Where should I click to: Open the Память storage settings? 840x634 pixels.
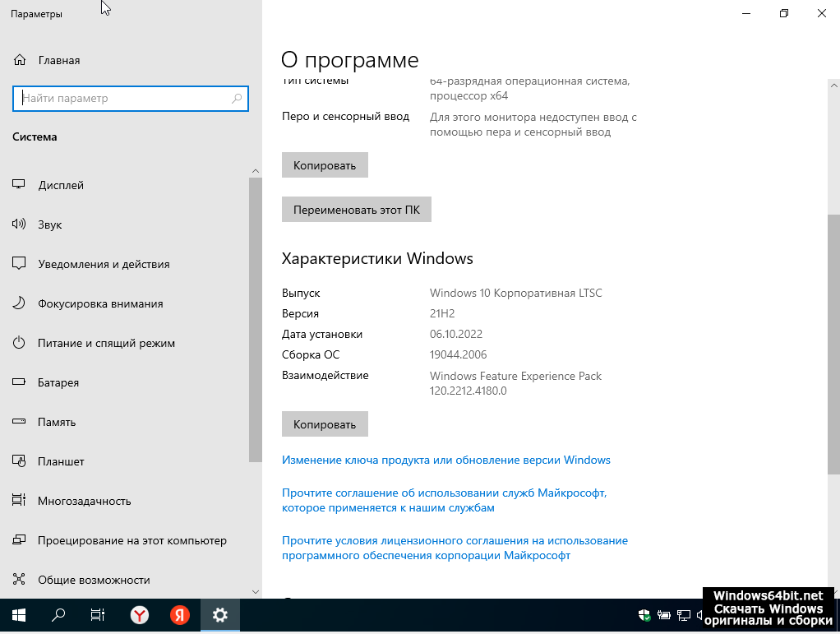pyautogui.click(x=57, y=422)
